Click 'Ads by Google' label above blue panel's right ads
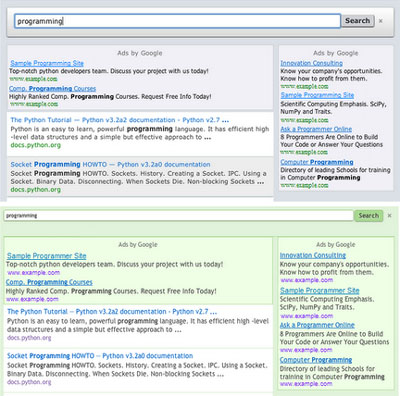Screen dimensions: 400x396 [336, 53]
